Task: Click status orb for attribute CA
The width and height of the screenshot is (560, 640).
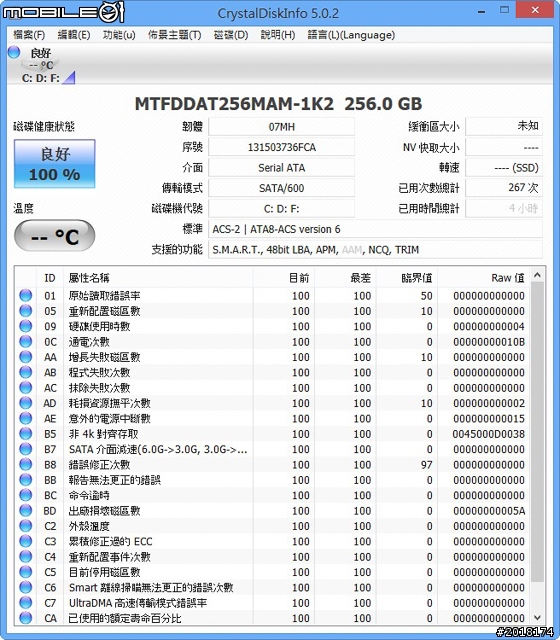Action: (26, 618)
